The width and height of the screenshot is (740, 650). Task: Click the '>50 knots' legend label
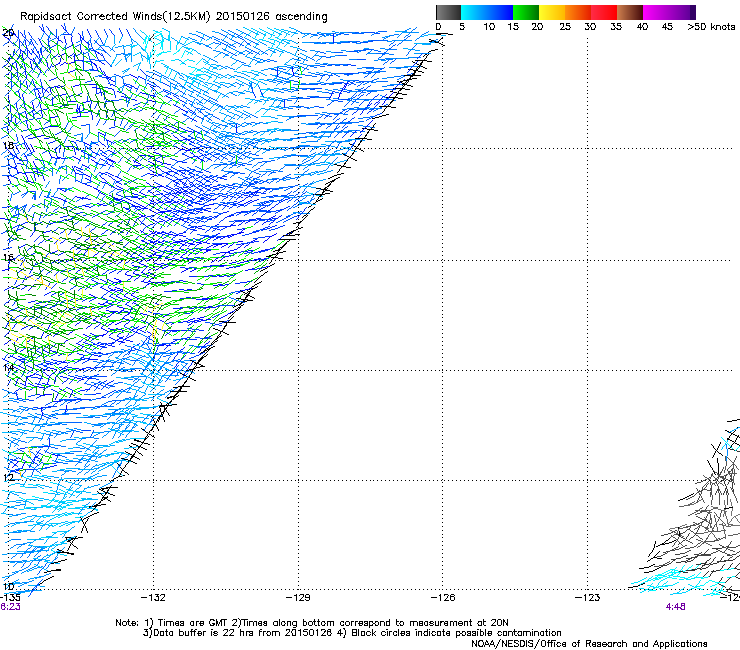pos(711,27)
